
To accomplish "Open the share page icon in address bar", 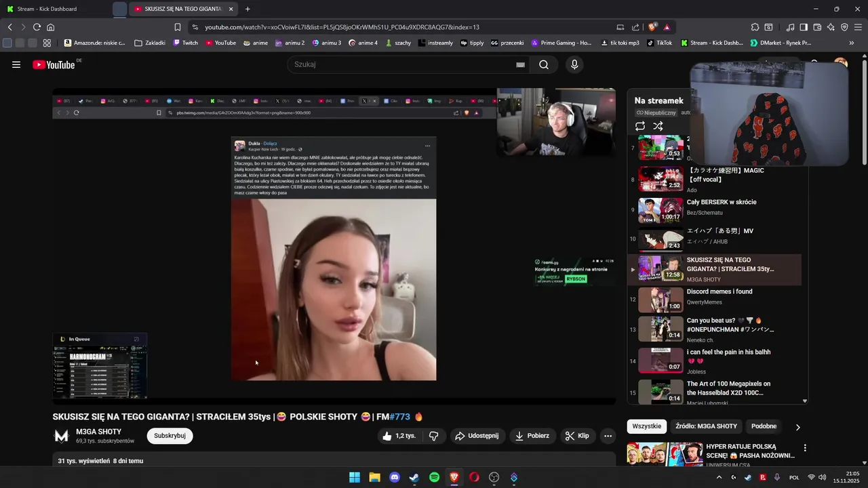I will [635, 27].
